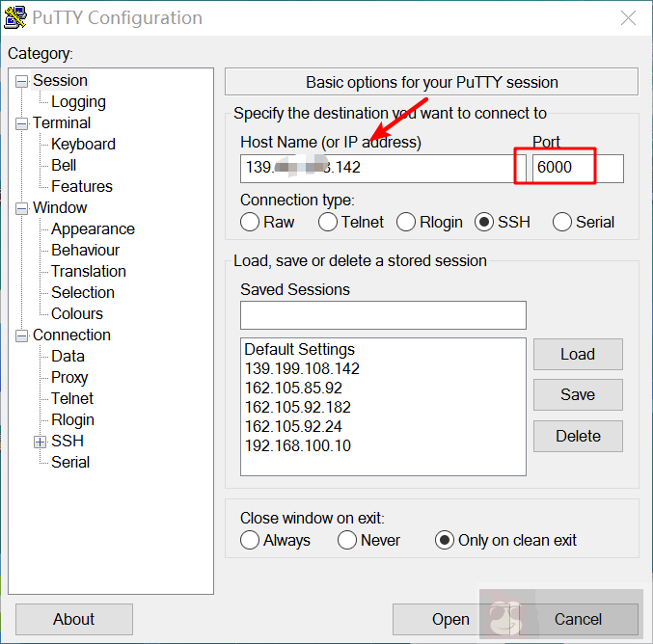Expand the SSH tree node
The image size is (653, 644).
coord(40,442)
